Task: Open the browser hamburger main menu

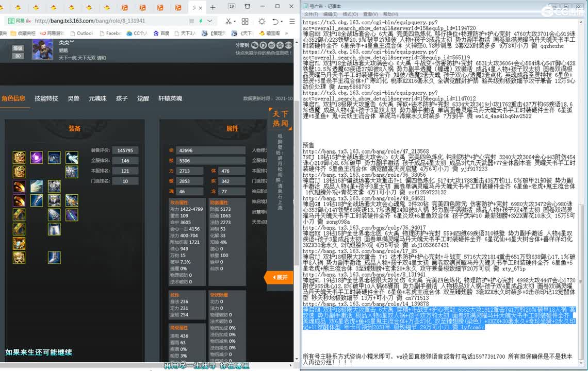Action: [291, 21]
